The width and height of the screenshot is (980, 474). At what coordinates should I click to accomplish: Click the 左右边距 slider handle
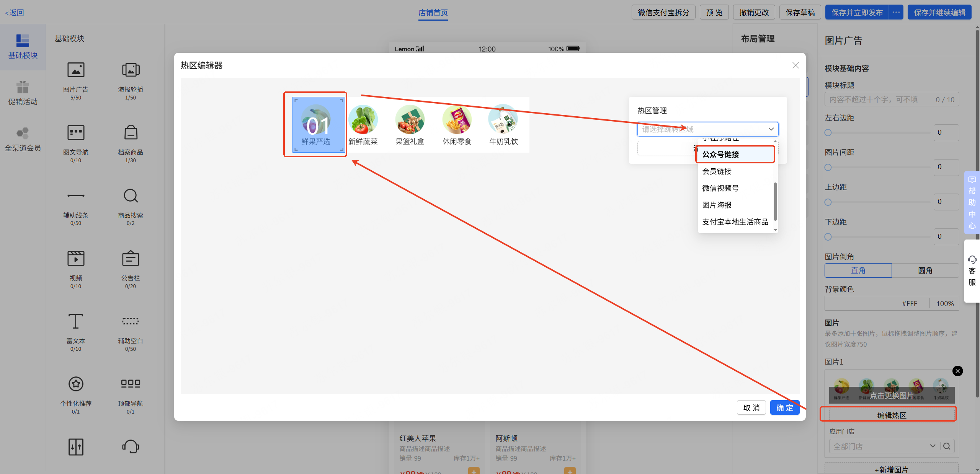pyautogui.click(x=828, y=133)
